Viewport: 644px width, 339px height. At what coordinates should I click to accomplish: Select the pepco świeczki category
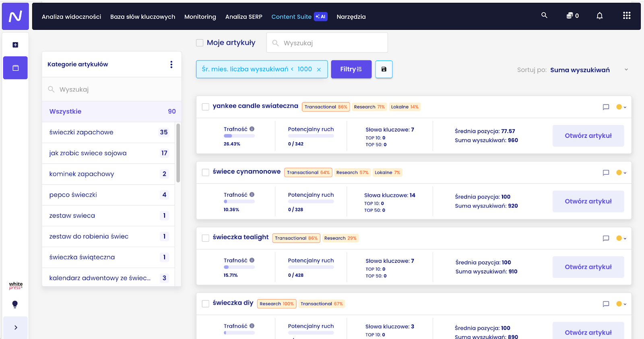(x=108, y=195)
